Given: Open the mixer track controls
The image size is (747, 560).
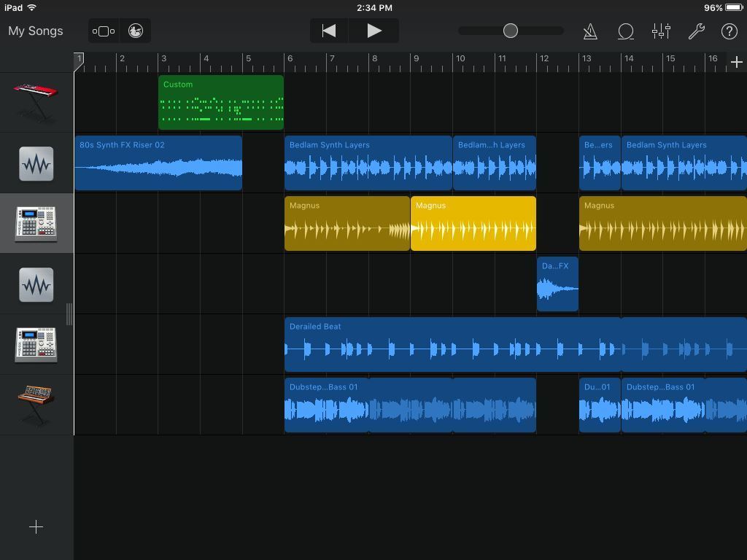Looking at the screenshot, I should click(x=661, y=31).
